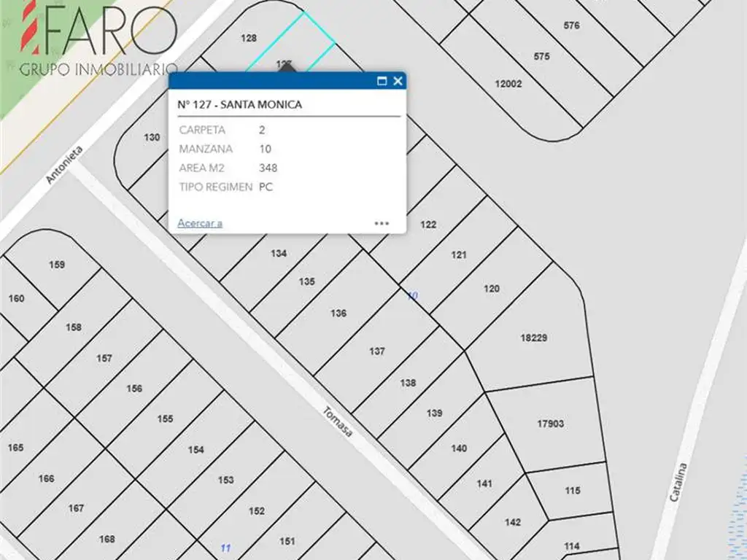This screenshot has width=747, height=560.
Task: Open the popup's three-dot more options menu
Action: [x=382, y=223]
